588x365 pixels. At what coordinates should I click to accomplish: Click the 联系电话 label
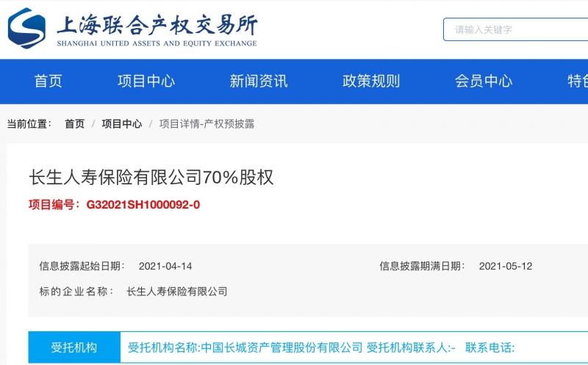click(490, 347)
